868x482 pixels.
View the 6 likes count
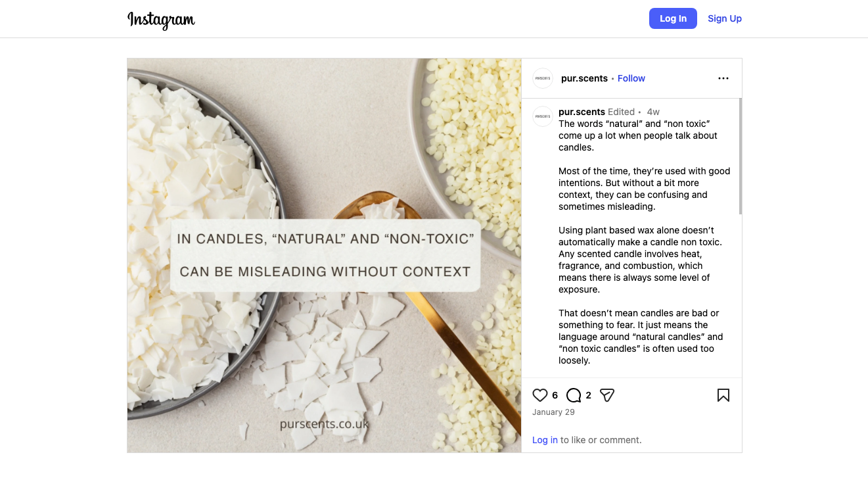[x=555, y=395]
